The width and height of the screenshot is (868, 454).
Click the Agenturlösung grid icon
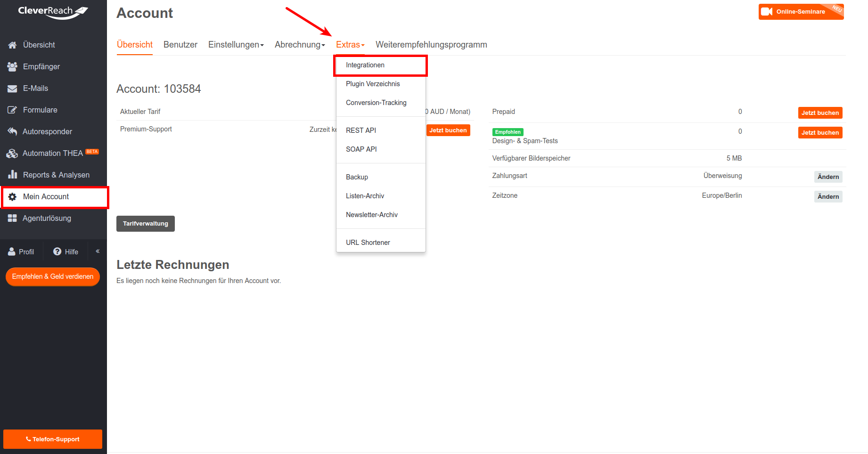12,218
